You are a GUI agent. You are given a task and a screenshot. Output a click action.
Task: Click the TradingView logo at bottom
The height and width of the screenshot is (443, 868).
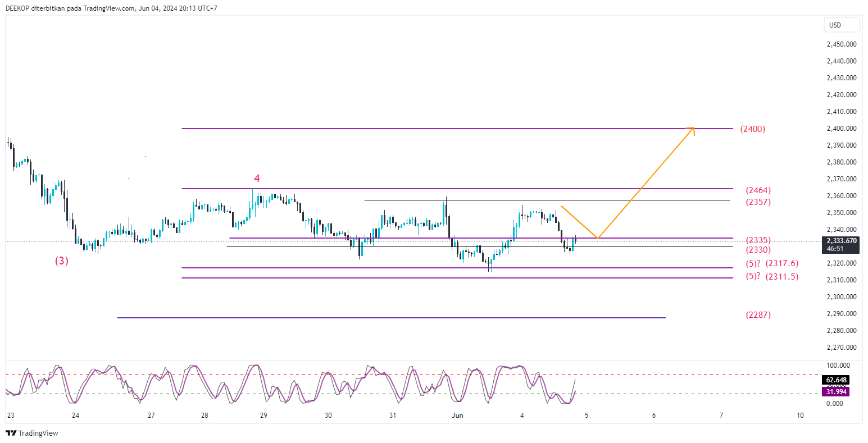32,433
